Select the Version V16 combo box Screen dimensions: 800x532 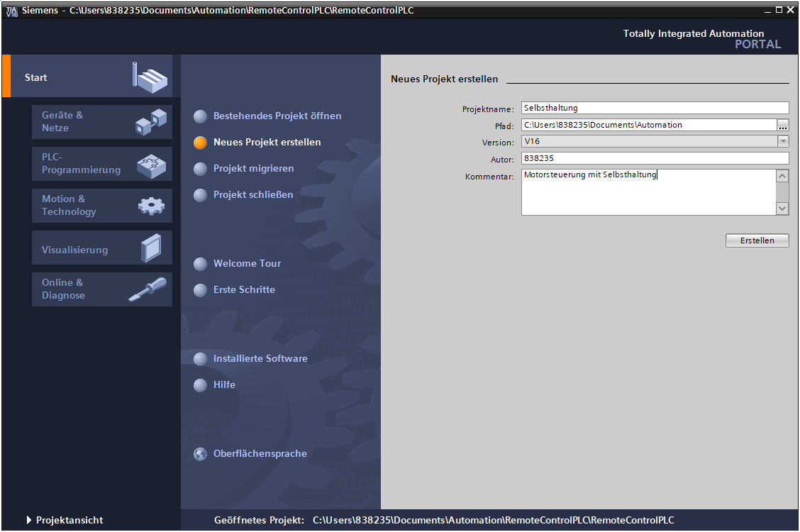655,141
